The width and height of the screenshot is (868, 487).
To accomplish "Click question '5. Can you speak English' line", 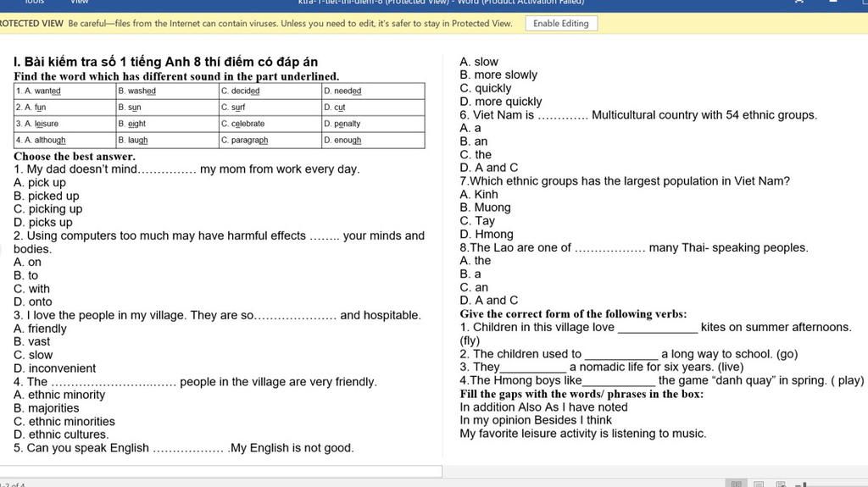I will click(184, 448).
